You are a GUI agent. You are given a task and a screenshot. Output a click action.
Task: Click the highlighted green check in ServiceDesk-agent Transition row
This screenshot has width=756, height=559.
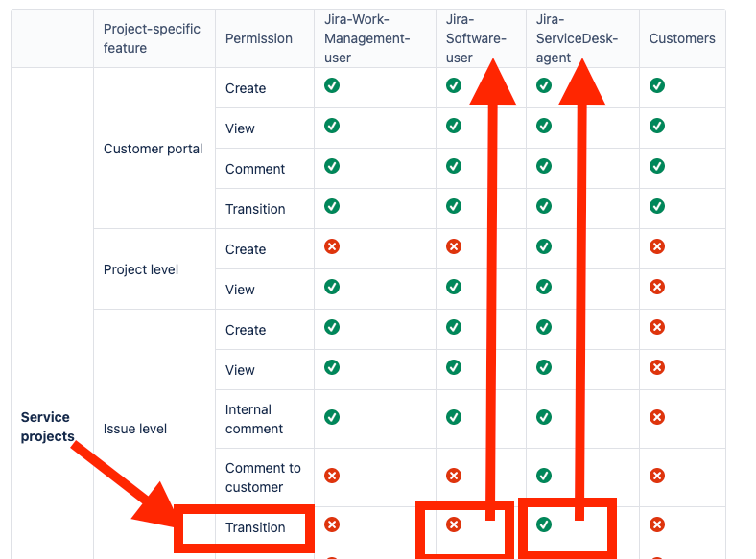[544, 524]
